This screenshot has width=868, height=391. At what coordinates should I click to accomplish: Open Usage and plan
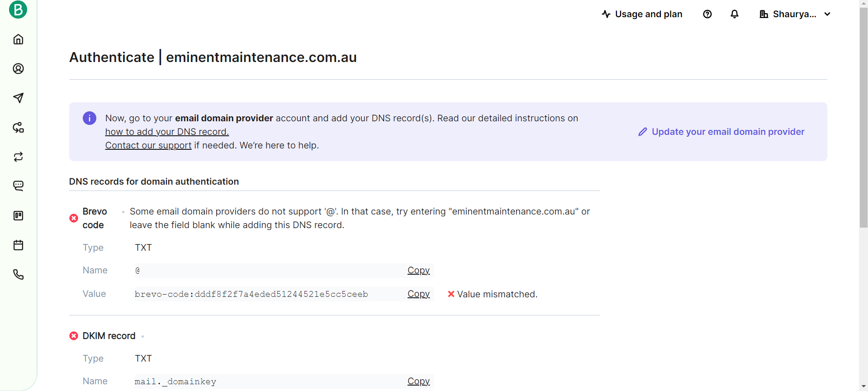pos(642,14)
